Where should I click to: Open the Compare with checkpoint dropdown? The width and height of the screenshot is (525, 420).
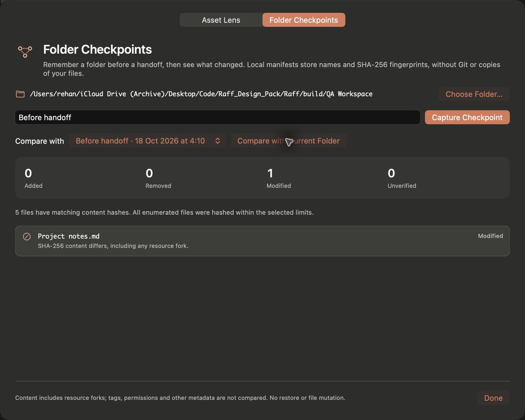pos(147,141)
